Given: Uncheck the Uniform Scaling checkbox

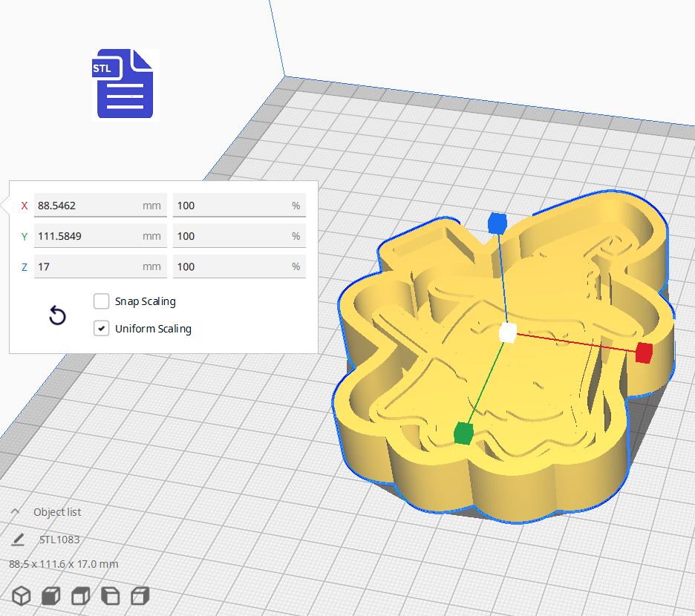Looking at the screenshot, I should [x=102, y=328].
